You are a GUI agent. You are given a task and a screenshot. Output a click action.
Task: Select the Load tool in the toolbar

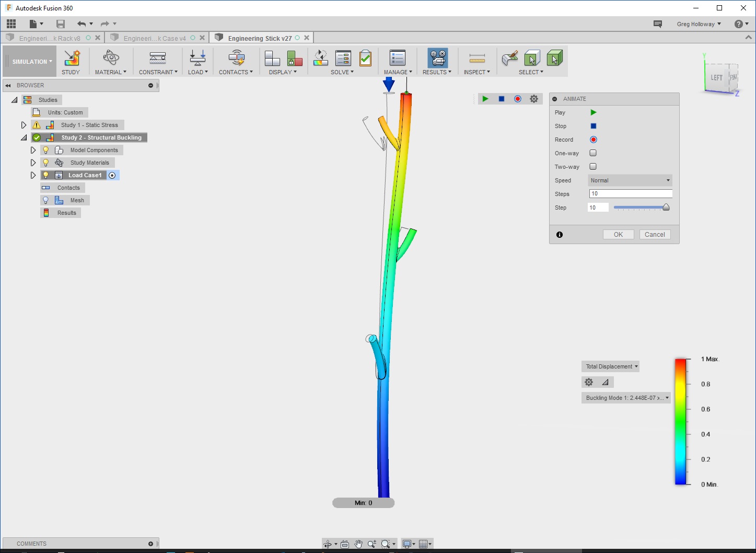[197, 61]
